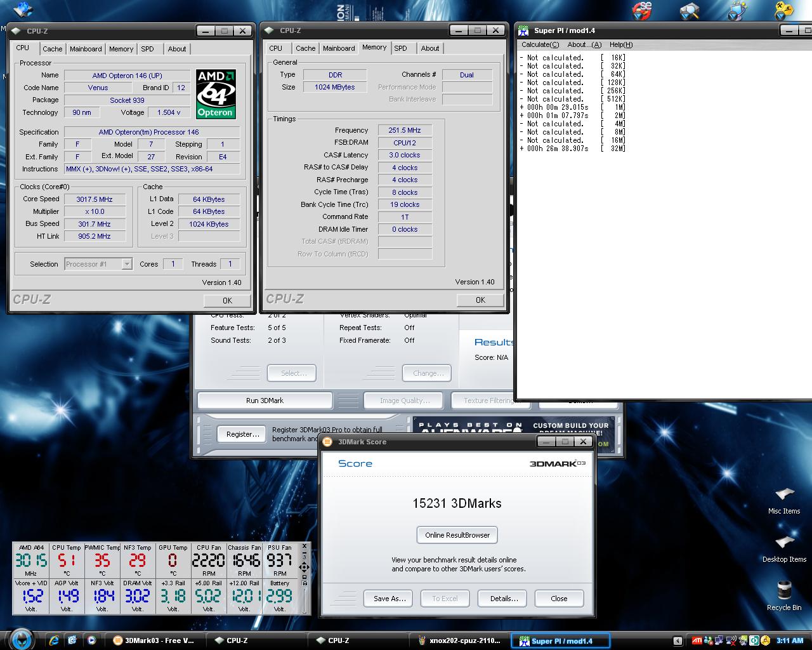Open the yellow hexagon tools dock icon
The height and width of the screenshot is (650, 812).
[783, 10]
